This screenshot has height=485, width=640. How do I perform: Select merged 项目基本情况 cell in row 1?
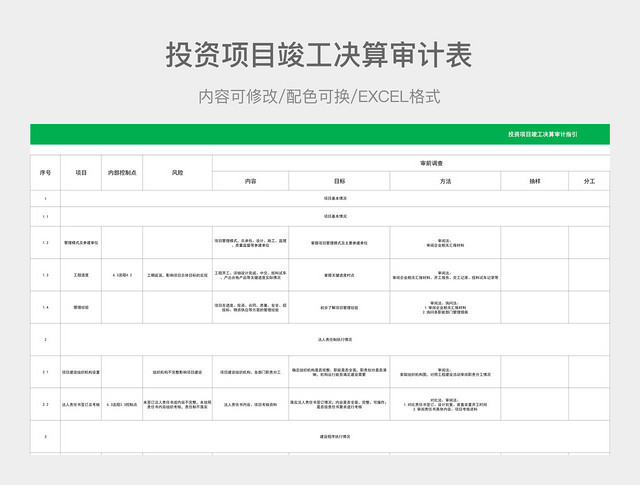click(x=335, y=198)
